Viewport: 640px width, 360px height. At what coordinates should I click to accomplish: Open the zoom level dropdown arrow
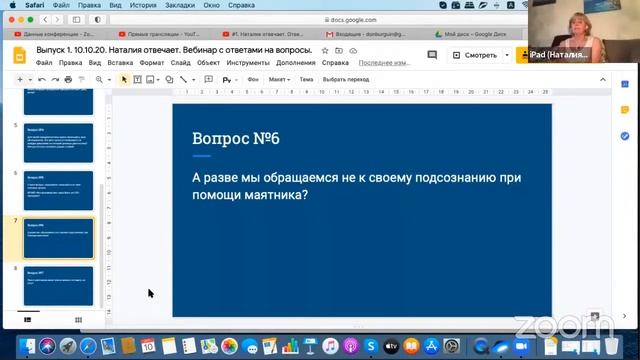pyautogui.click(x=109, y=80)
